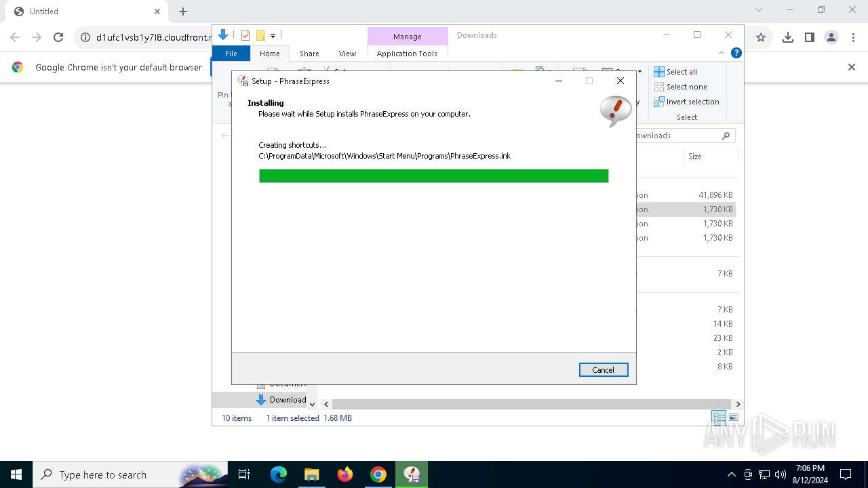
Task: Open the View ribbon tab
Action: [347, 54]
